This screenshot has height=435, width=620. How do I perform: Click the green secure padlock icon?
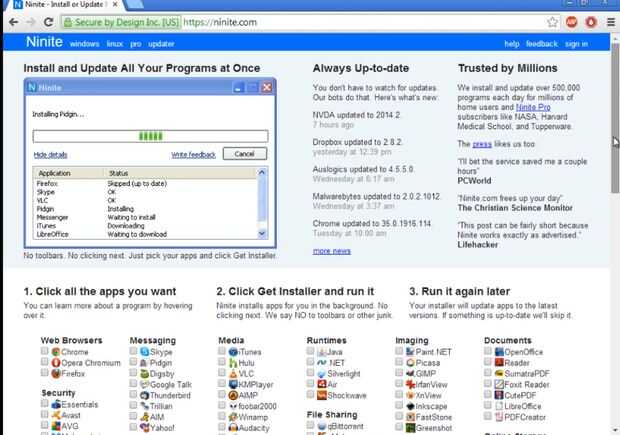(68, 22)
